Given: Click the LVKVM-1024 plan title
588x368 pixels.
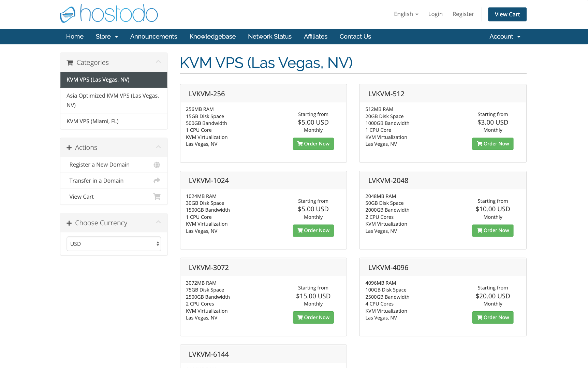Looking at the screenshot, I should [x=209, y=181].
